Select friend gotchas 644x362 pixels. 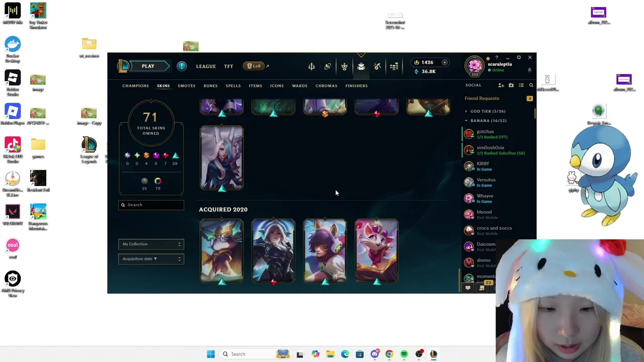(498, 134)
